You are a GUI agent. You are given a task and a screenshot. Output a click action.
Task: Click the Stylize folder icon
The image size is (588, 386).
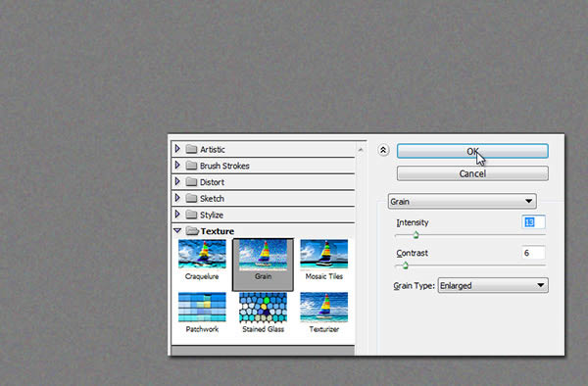click(191, 215)
